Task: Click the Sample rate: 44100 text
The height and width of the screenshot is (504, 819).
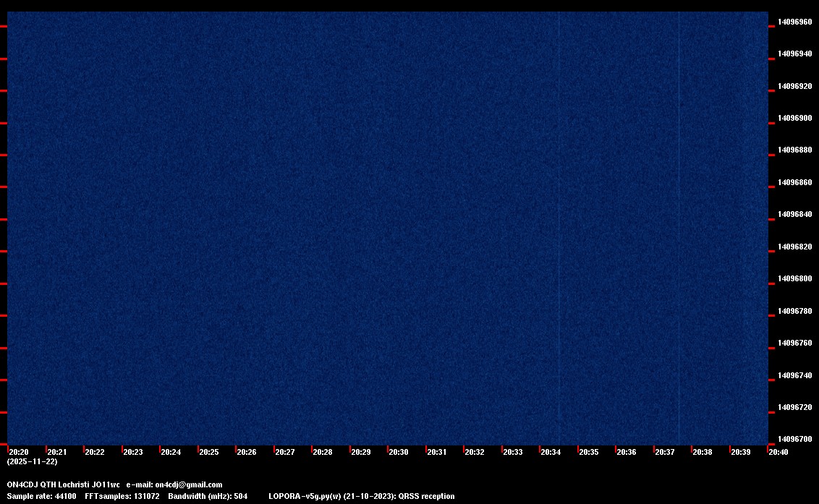Action: click(41, 496)
